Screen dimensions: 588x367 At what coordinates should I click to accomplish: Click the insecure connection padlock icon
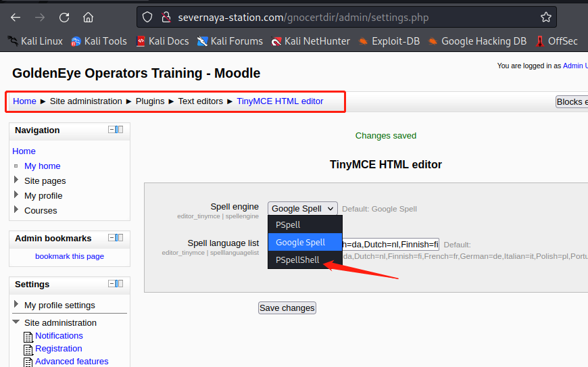pos(166,18)
